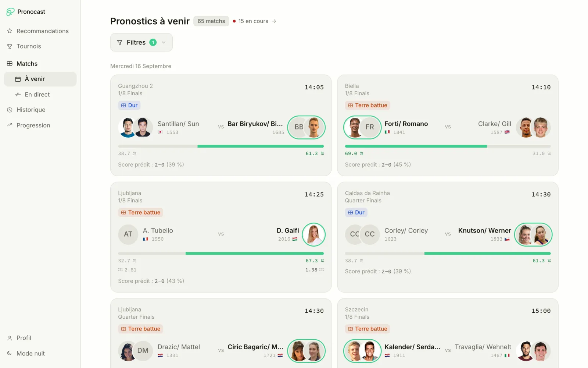Click the Kalender/ Serda... pair avatar
Image resolution: width=588 pixels, height=368 pixels.
pos(362,351)
